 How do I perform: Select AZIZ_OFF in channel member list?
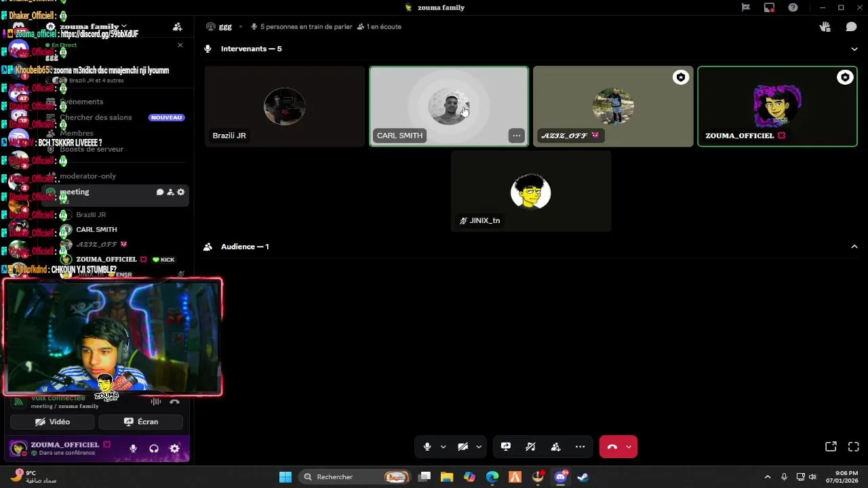click(96, 244)
